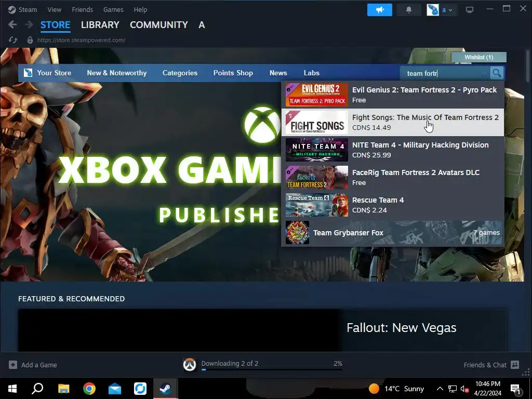Viewport: 532px width, 399px height.
Task: Open Team Grybanser Fox developer result
Action: [393, 232]
